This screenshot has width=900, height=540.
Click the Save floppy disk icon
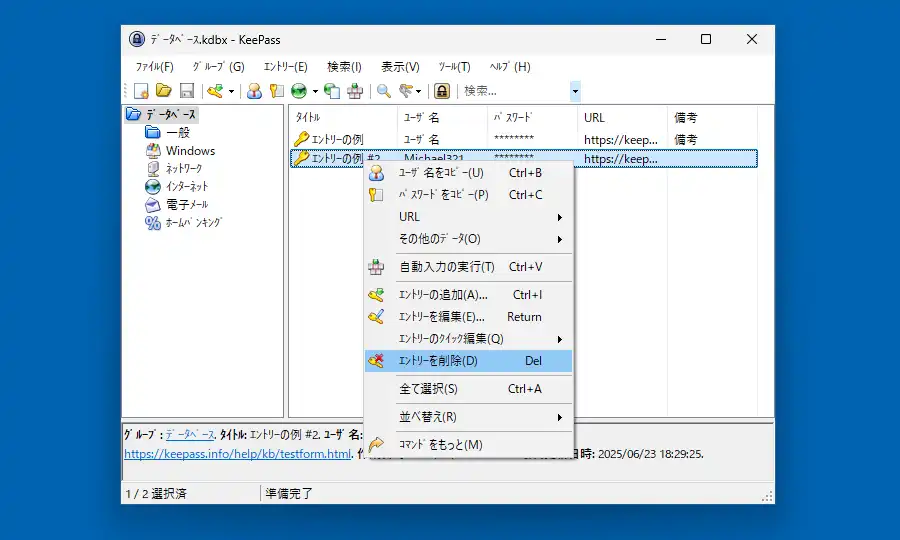click(187, 91)
